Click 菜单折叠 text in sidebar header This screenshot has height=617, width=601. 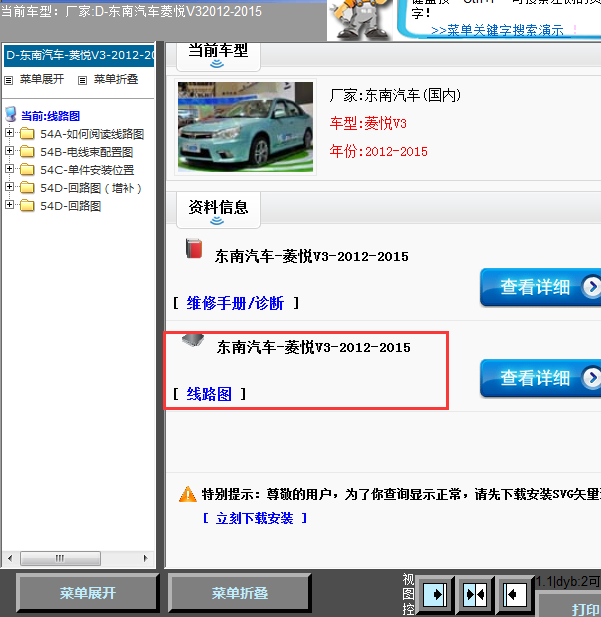116,79
